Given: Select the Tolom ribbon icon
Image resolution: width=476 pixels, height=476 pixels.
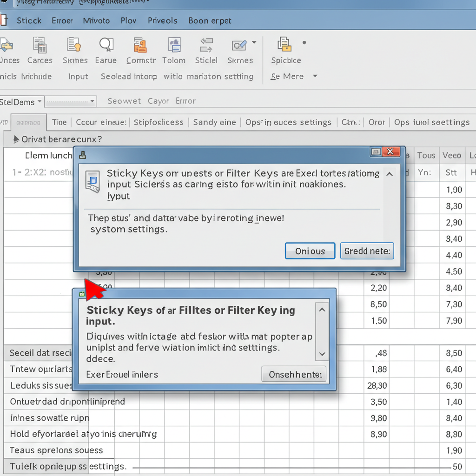Looking at the screenshot, I should pyautogui.click(x=175, y=45).
